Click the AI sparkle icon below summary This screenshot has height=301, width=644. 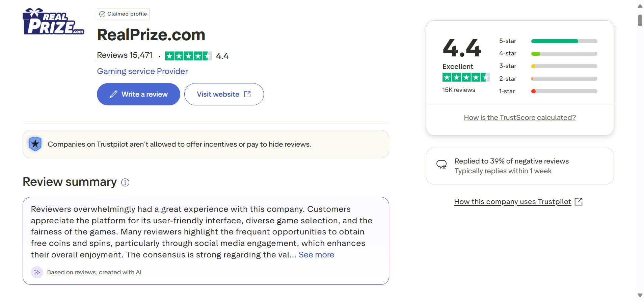point(37,272)
